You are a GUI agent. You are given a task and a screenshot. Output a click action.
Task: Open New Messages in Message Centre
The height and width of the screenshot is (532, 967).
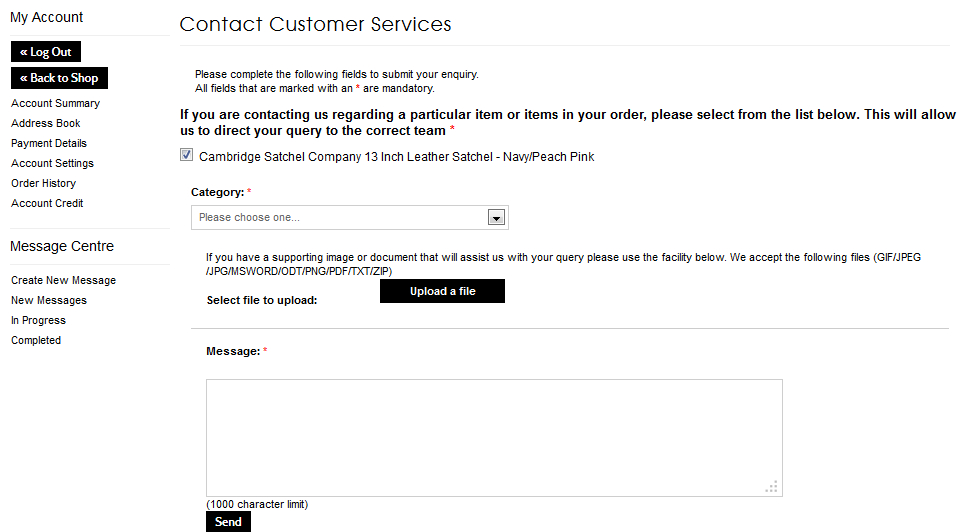click(49, 300)
